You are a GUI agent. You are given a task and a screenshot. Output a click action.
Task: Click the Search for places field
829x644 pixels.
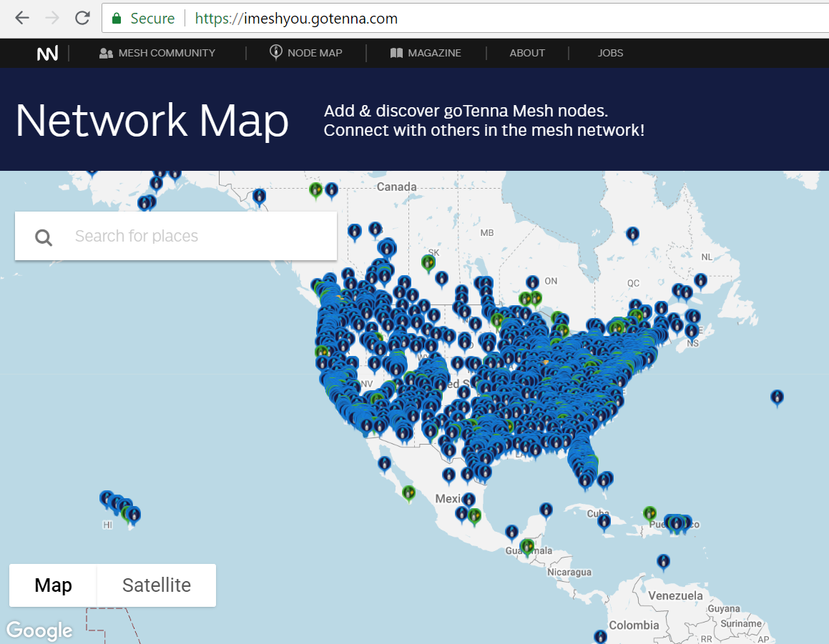point(193,237)
